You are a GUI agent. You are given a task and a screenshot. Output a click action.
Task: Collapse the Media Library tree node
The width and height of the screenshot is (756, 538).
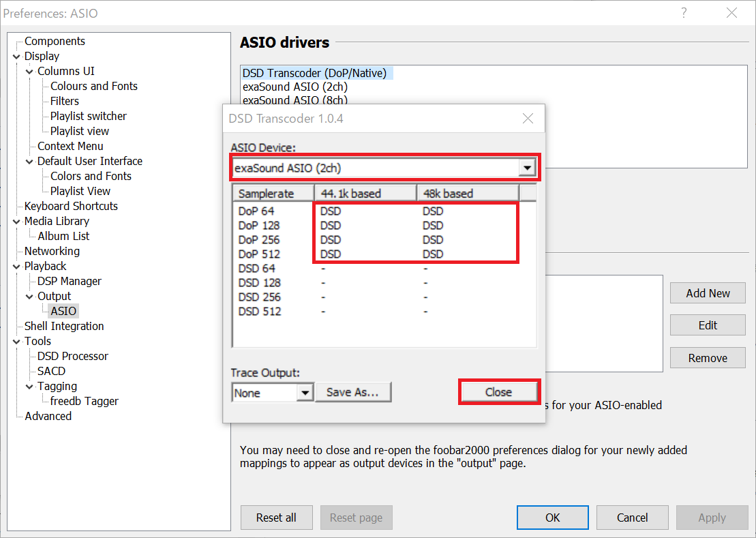click(x=16, y=222)
